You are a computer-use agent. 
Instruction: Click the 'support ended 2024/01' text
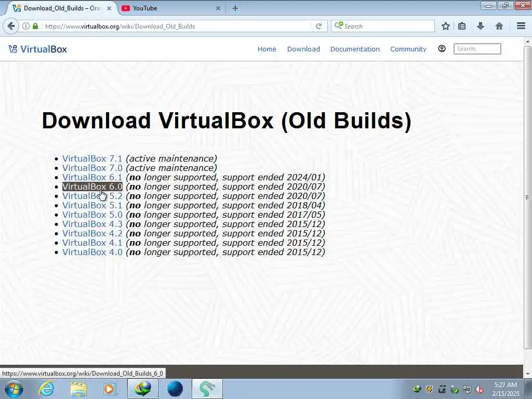tap(273, 177)
